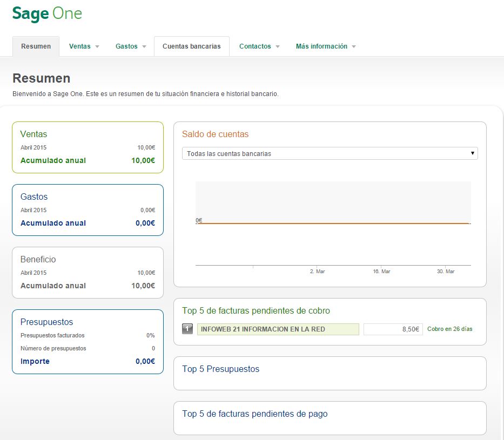The image size is (504, 440).
Task: Click the Beneficio card title
Action: [x=38, y=259]
